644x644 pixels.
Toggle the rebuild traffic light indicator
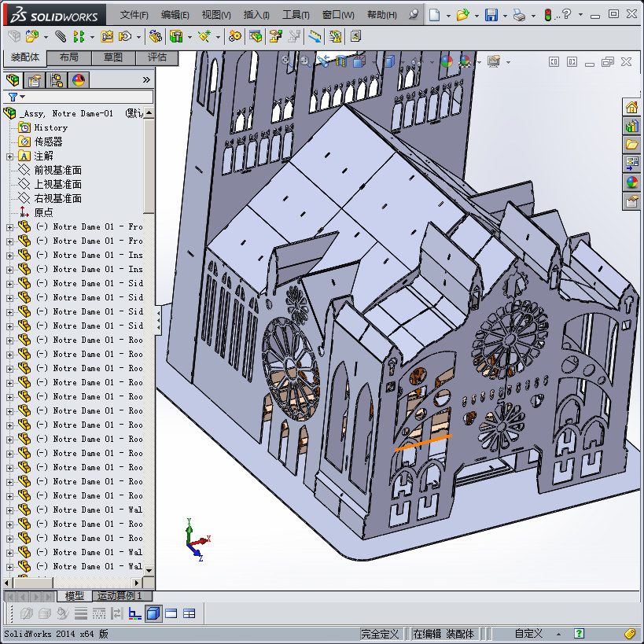pyautogui.click(x=547, y=15)
